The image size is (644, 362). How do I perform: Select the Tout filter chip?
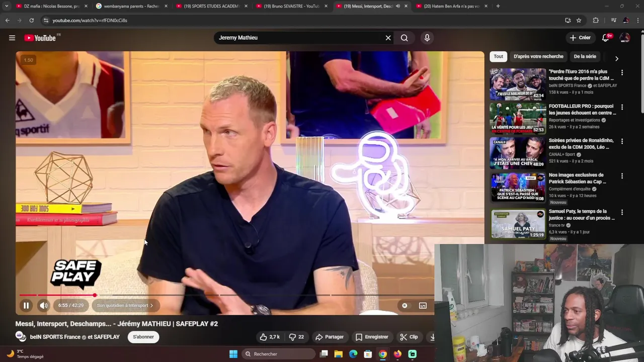(x=498, y=56)
